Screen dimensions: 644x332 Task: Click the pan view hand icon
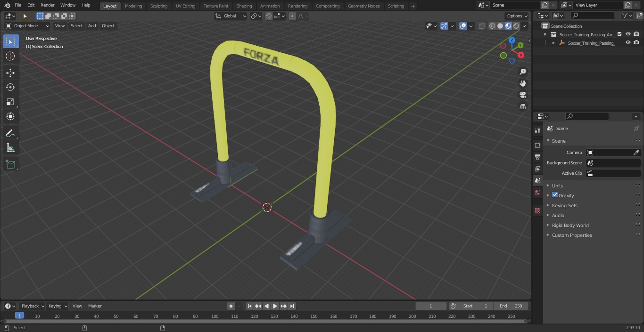coord(522,83)
